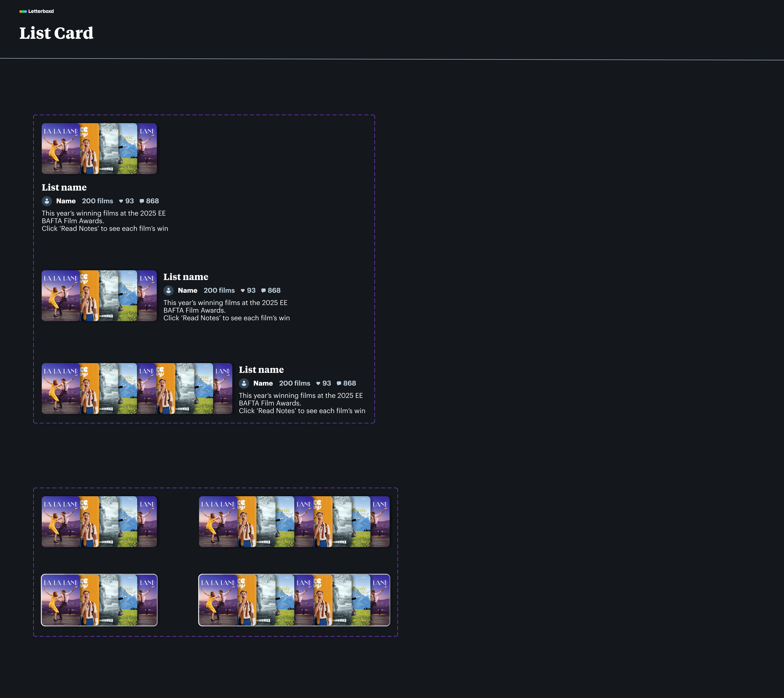Click the comment bubble icon in the stacked card
784x698 pixels.
142,201
